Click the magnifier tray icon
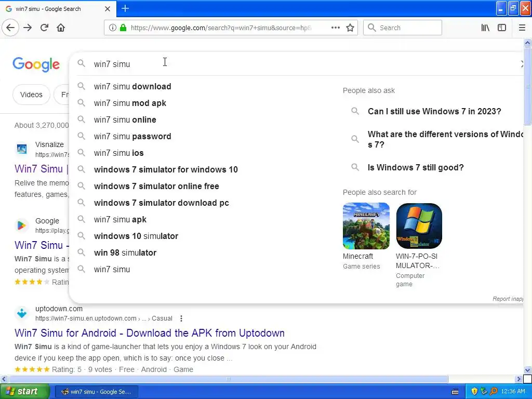Viewport: 532px width, 399px height. (494, 392)
